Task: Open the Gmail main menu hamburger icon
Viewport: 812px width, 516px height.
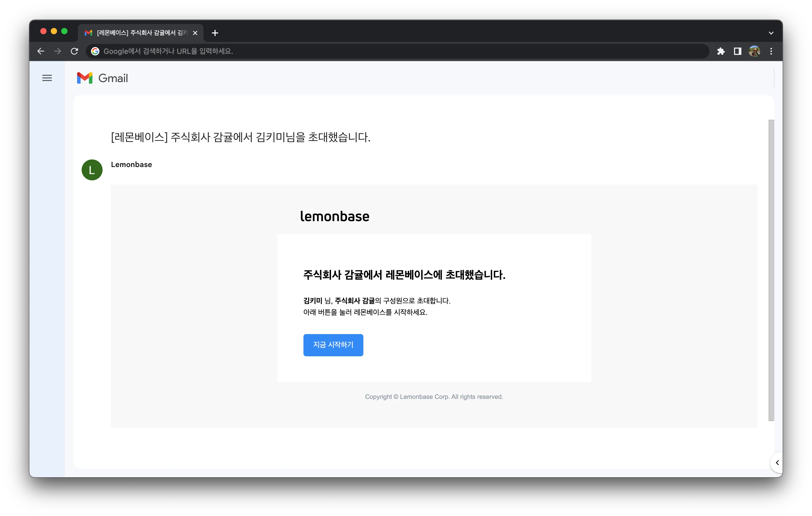Action: [x=47, y=78]
